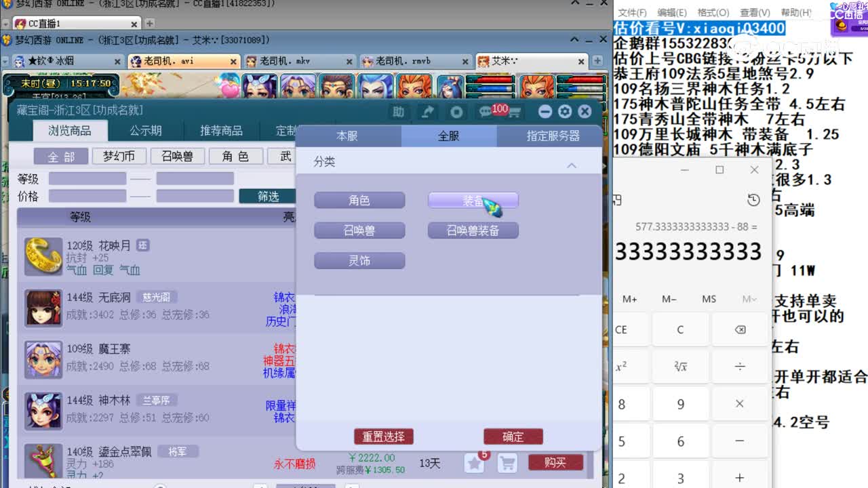Click the calculator plus key
Screen dimensions: 868x488
[x=740, y=477]
